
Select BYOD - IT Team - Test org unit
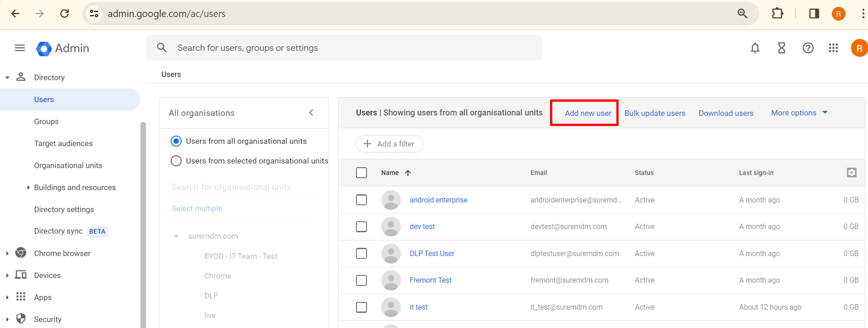pyautogui.click(x=241, y=256)
